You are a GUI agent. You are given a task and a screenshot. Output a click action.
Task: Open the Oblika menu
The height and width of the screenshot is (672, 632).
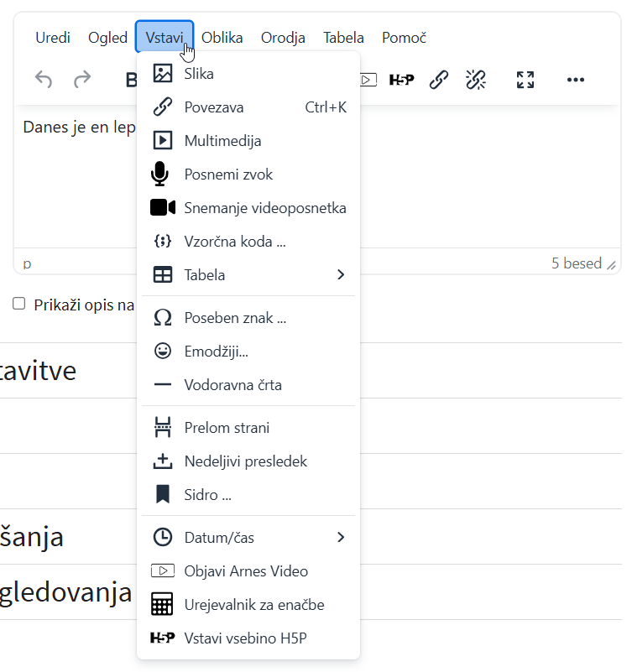coord(222,38)
